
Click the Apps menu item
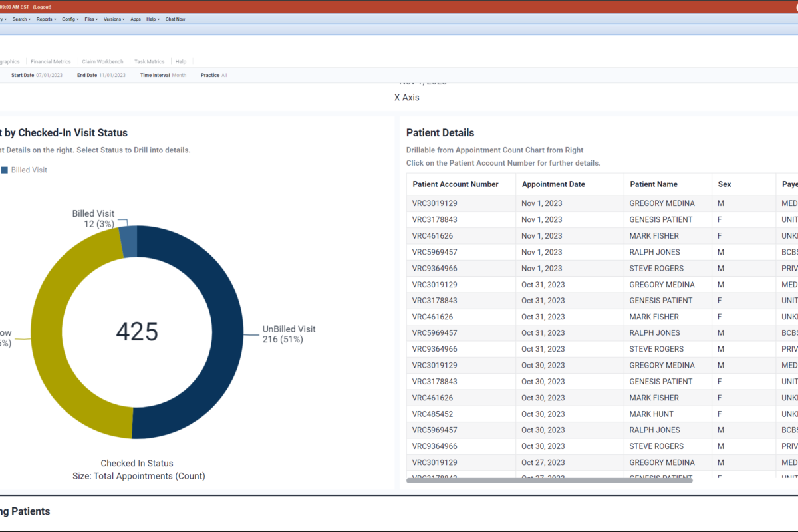(x=136, y=19)
